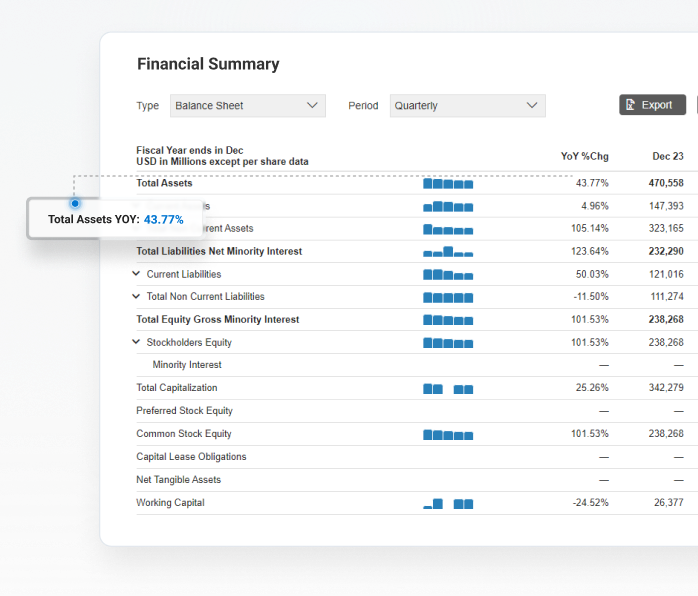Select the Minority Interest row
The image size is (698, 596).
[187, 365]
